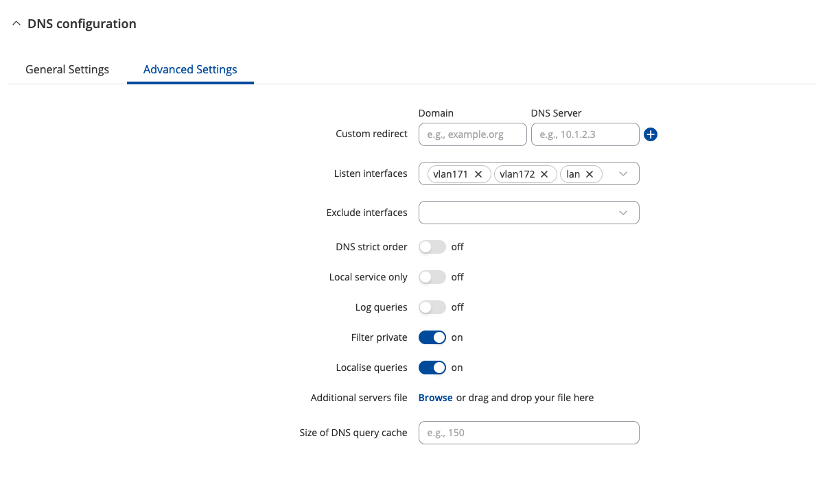The width and height of the screenshot is (816, 504).
Task: Enable DNS strict order toggle
Action: 432,247
